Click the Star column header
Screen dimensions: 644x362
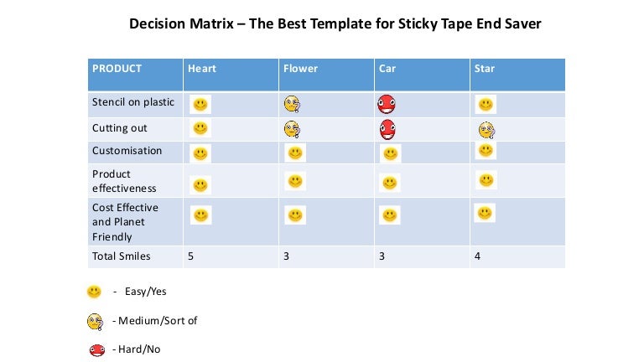[x=485, y=69]
